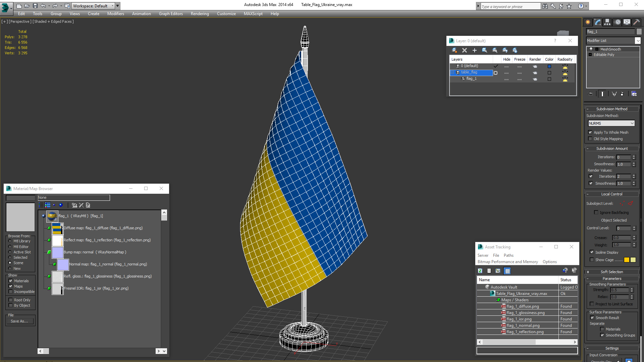Open the Create command panel tab
The height and width of the screenshot is (362, 644).
pyautogui.click(x=588, y=22)
